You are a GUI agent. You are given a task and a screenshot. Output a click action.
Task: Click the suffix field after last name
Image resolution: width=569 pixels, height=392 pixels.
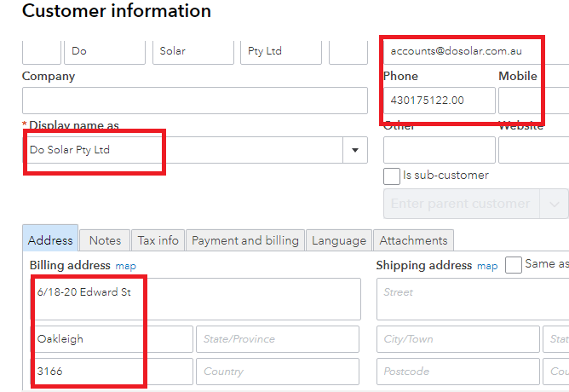pos(348,52)
